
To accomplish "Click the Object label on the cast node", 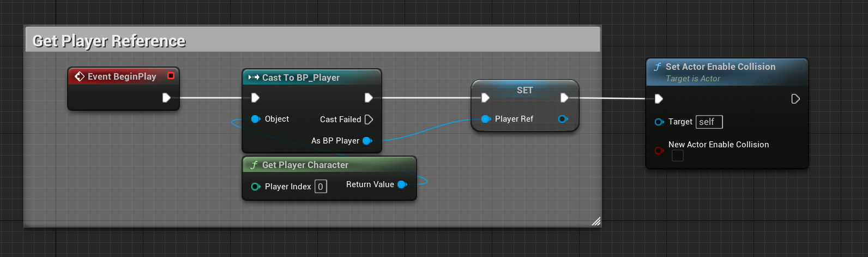I will pyautogui.click(x=277, y=119).
